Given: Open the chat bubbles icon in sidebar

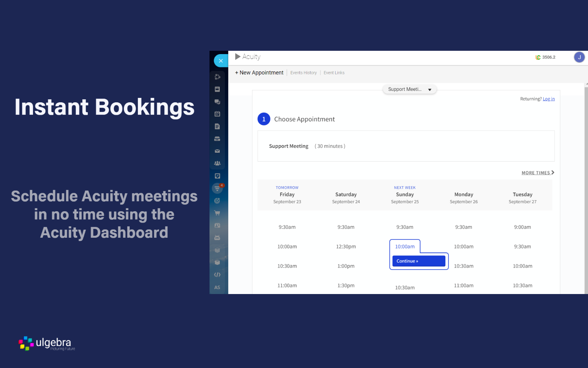Looking at the screenshot, I should click(217, 102).
